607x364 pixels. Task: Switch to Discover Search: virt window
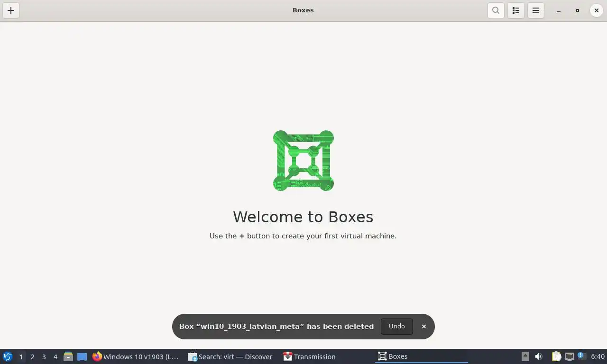[x=231, y=356]
